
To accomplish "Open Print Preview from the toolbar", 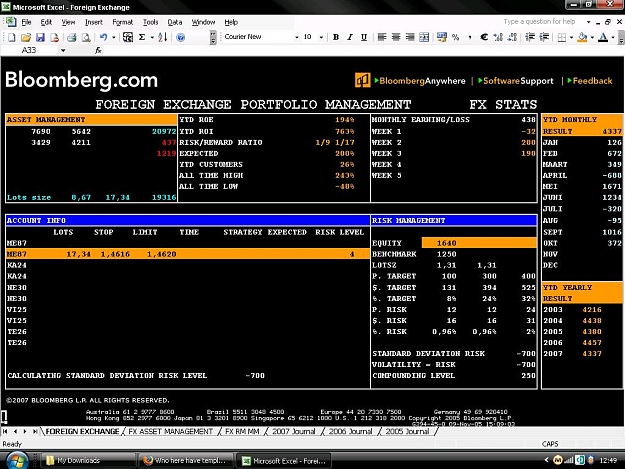I will pyautogui.click(x=86, y=37).
